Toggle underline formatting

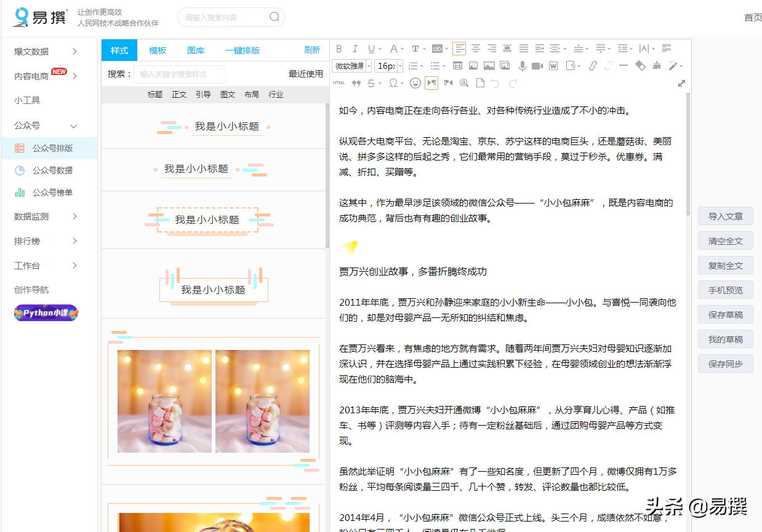(x=372, y=49)
